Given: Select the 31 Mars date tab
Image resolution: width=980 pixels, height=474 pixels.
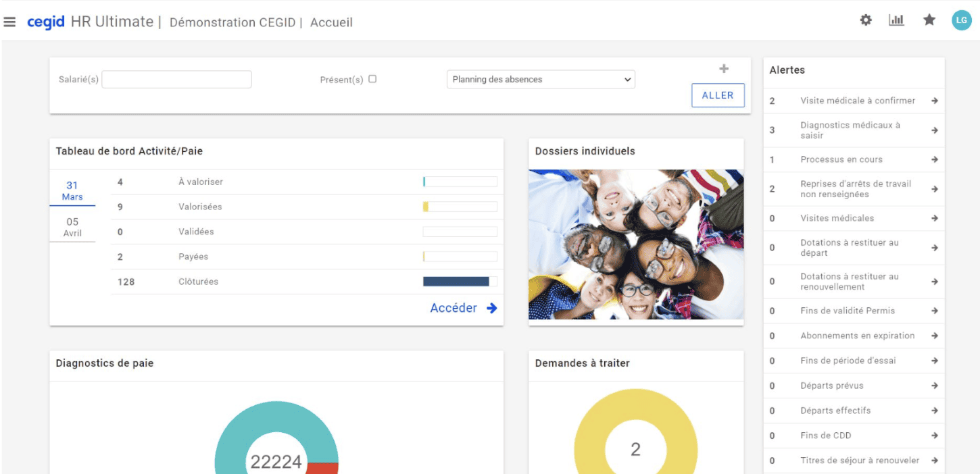Looking at the screenshot, I should click(x=72, y=191).
